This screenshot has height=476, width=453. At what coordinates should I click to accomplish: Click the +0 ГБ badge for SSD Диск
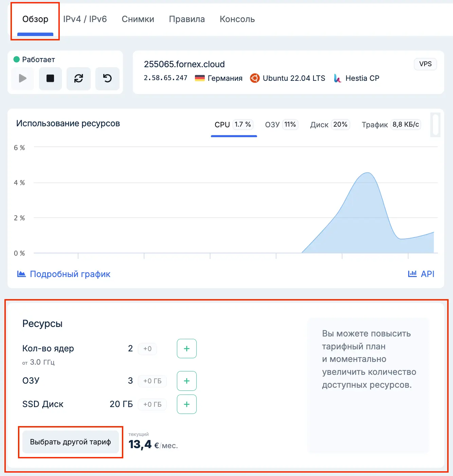(x=152, y=404)
